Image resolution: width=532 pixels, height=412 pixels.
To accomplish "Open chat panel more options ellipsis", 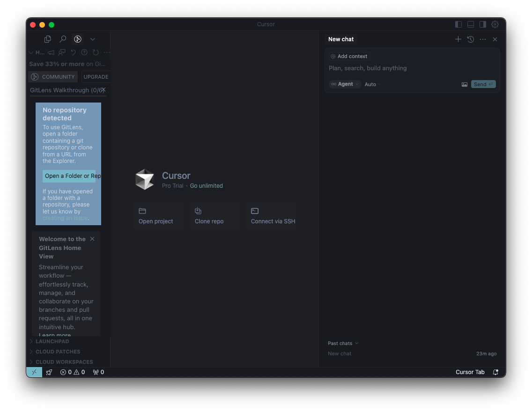I will click(x=483, y=39).
